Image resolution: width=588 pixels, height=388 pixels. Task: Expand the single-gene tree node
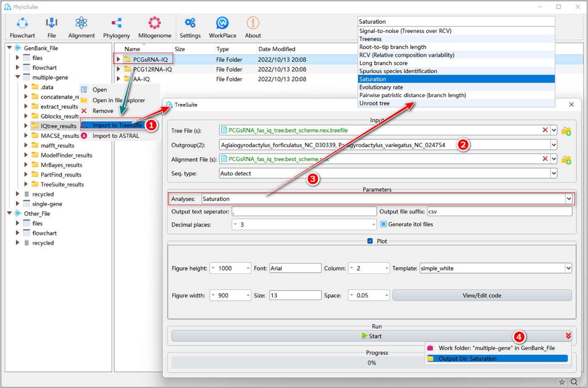tap(18, 204)
